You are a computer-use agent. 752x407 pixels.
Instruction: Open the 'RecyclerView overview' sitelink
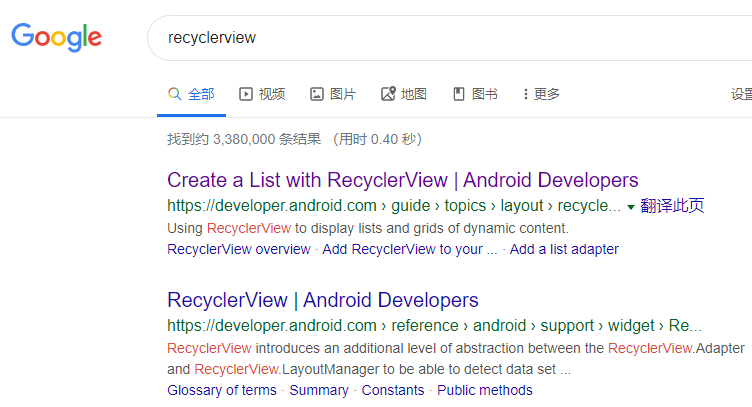pos(239,249)
